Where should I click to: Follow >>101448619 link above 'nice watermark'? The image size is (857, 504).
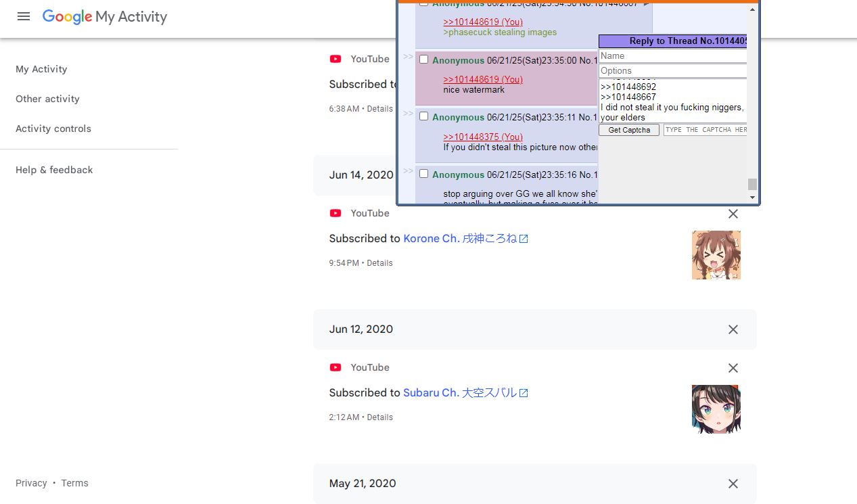coord(483,79)
